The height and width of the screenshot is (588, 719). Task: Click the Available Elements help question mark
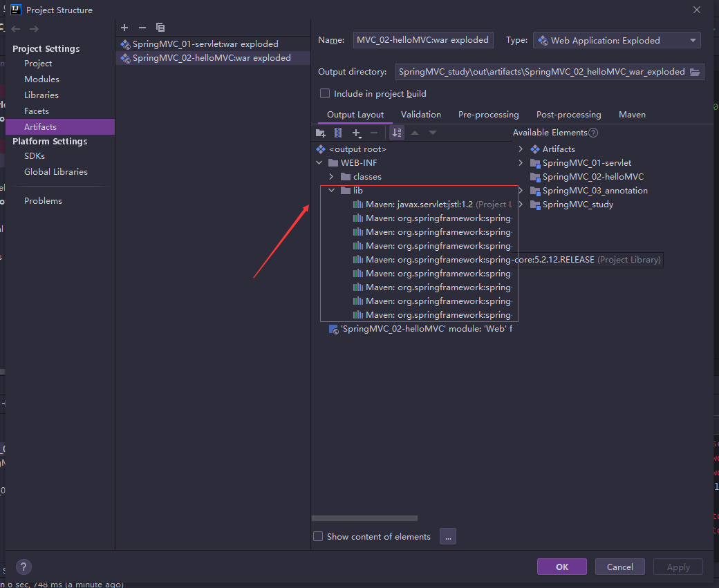593,133
